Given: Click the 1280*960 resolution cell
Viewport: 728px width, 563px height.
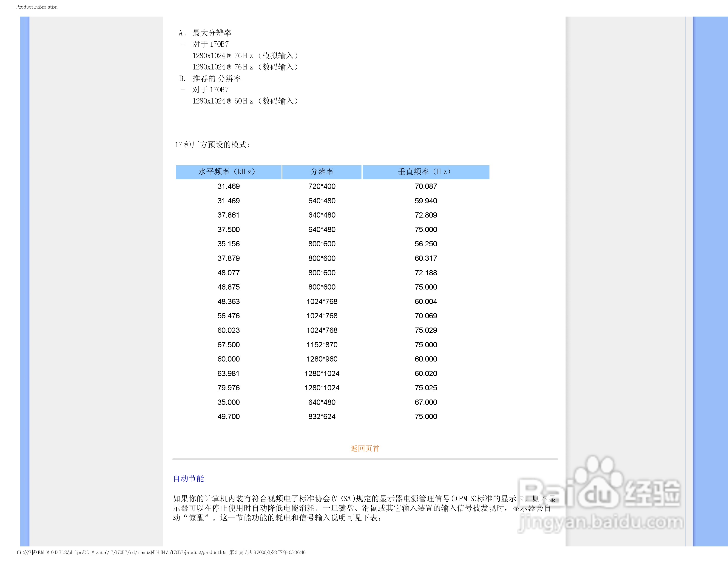Looking at the screenshot, I should [x=322, y=359].
